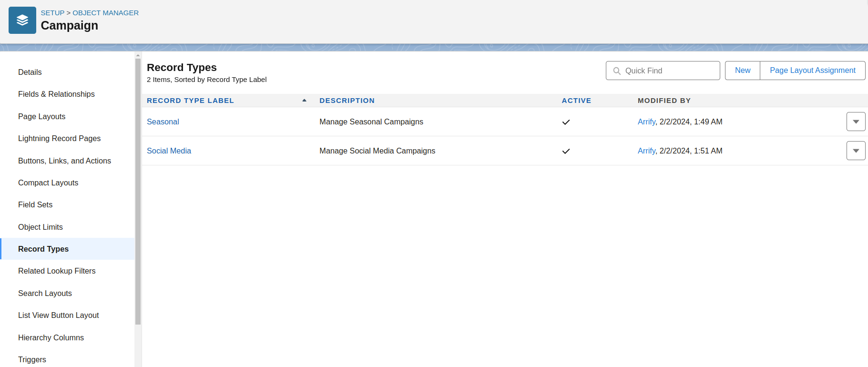
Task: Open the Social Media row action dropdown
Action: (856, 151)
